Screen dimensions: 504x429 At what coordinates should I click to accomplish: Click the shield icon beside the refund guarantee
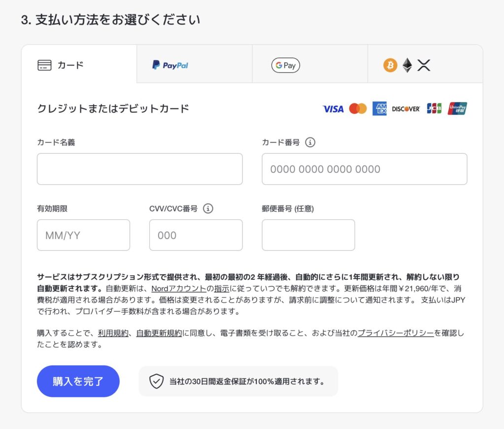(x=157, y=381)
